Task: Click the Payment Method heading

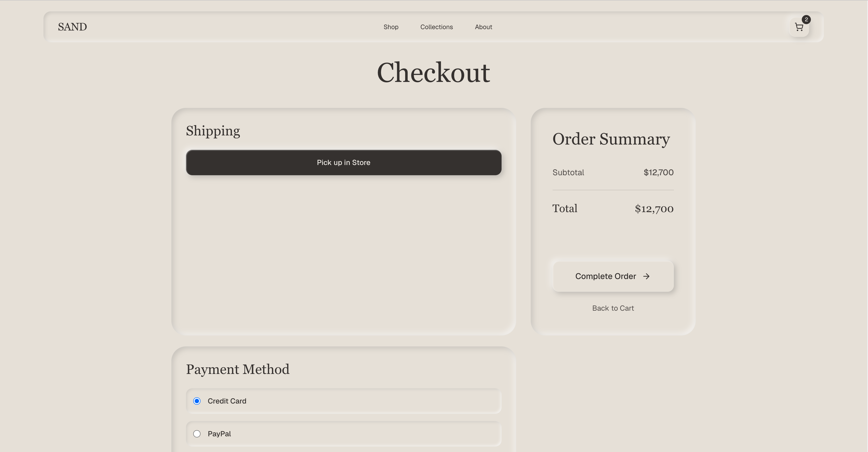Action: (238, 369)
